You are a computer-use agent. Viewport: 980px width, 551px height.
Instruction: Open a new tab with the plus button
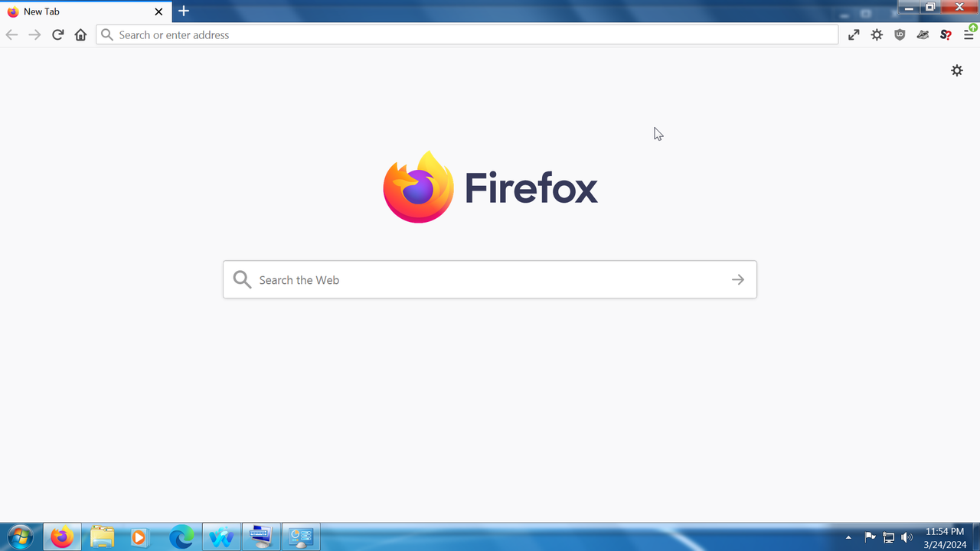(x=184, y=11)
